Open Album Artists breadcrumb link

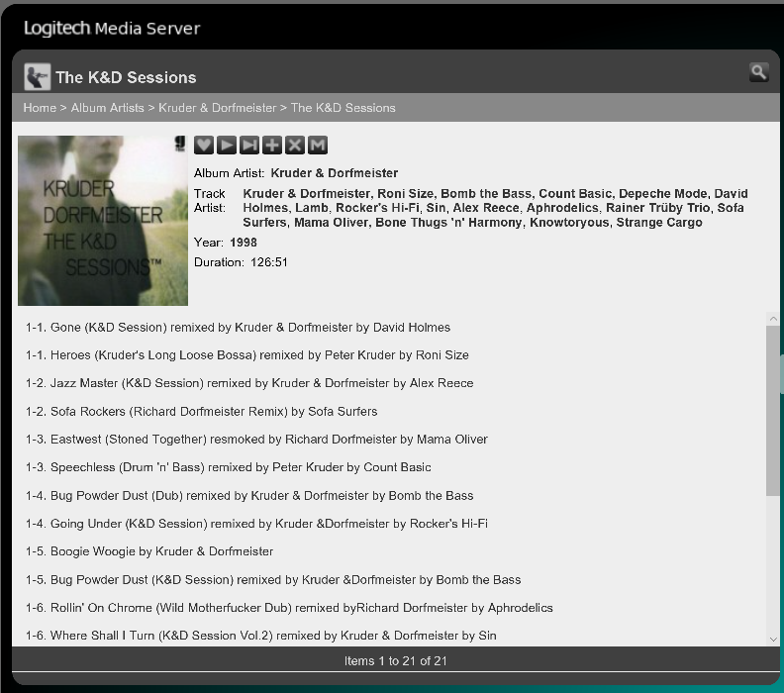(107, 108)
